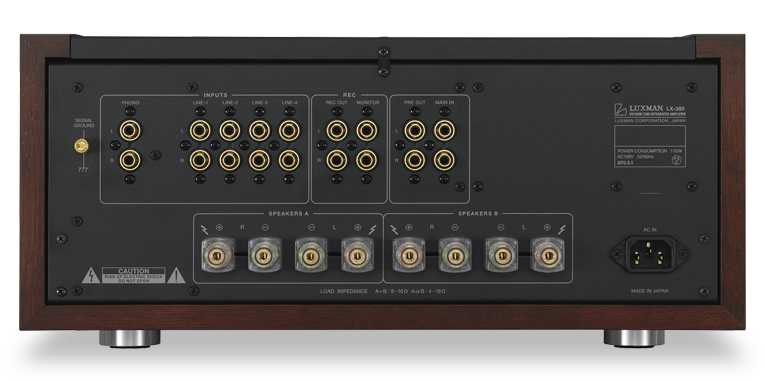Viewport: 765px width, 381px height.
Task: Click the INPUTS section heading
Action: 215,95
